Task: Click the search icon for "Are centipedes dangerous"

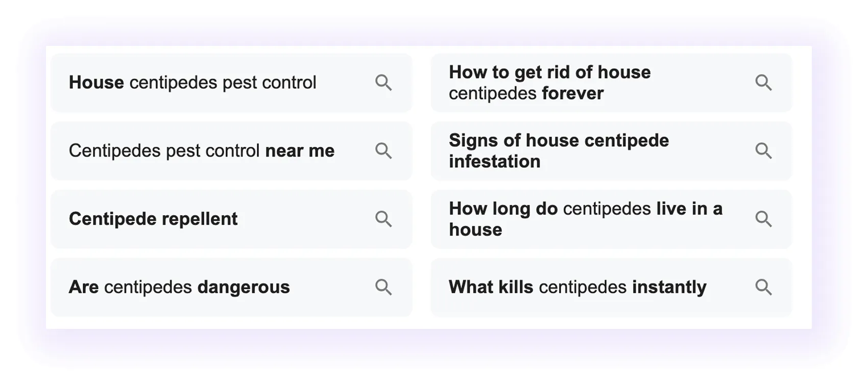Action: (x=384, y=287)
